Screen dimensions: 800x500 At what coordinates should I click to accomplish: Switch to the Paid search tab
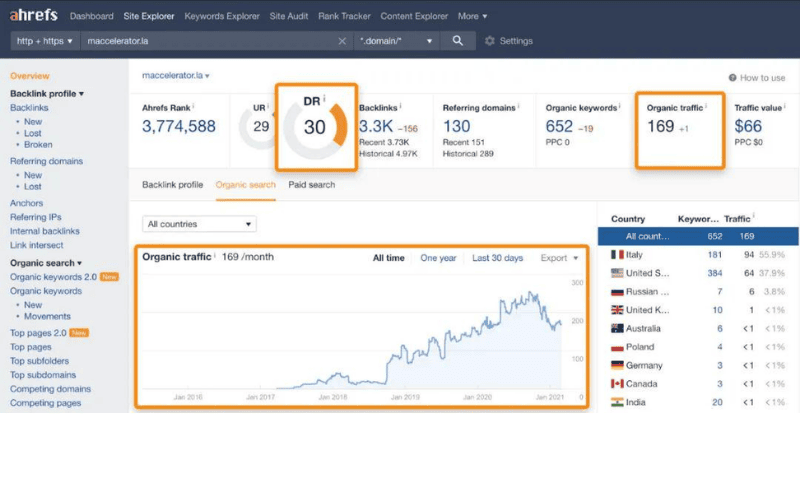(x=312, y=185)
